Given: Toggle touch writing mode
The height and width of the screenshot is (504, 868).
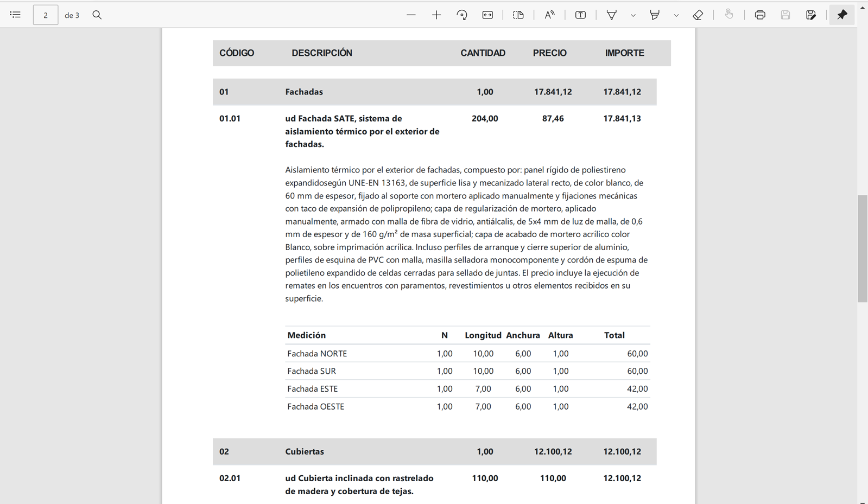Looking at the screenshot, I should pyautogui.click(x=729, y=15).
